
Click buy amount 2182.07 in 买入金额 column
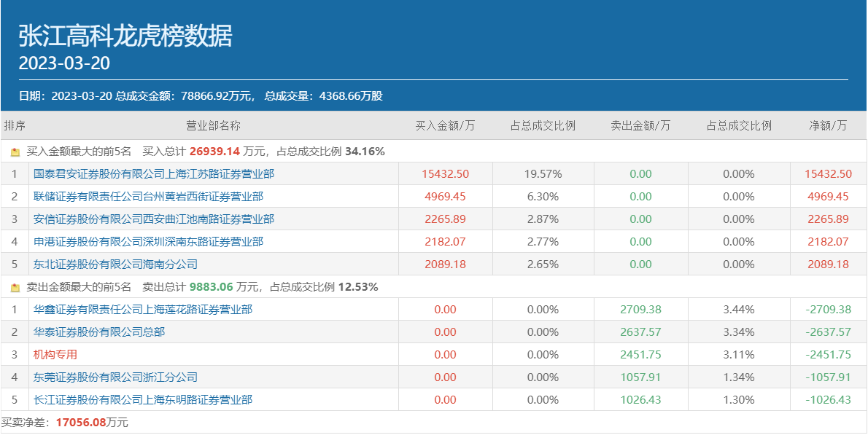(x=445, y=242)
